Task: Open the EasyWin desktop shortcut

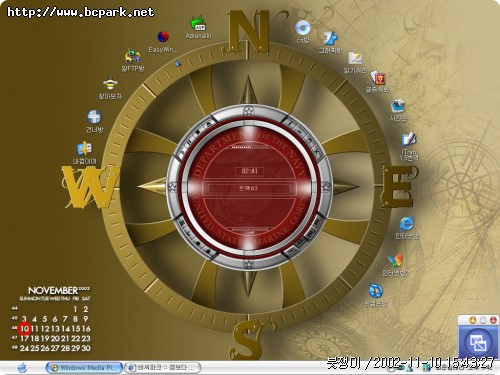Action: [x=163, y=41]
